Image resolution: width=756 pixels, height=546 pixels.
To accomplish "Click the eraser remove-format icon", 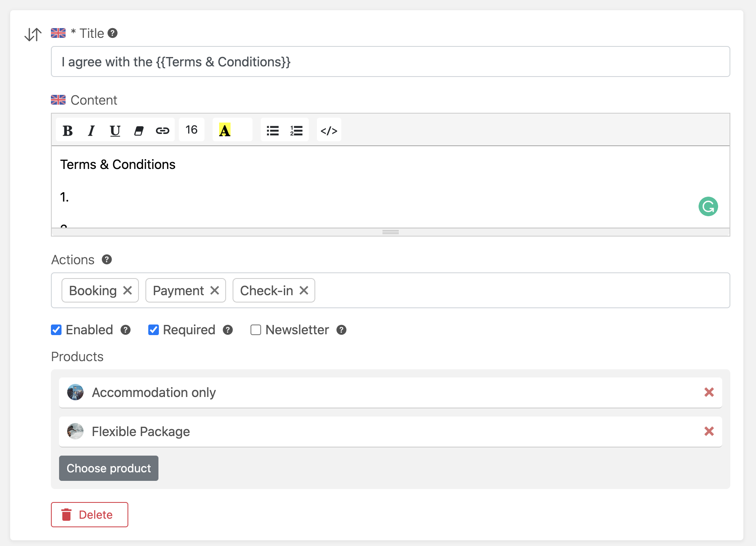I will (138, 130).
